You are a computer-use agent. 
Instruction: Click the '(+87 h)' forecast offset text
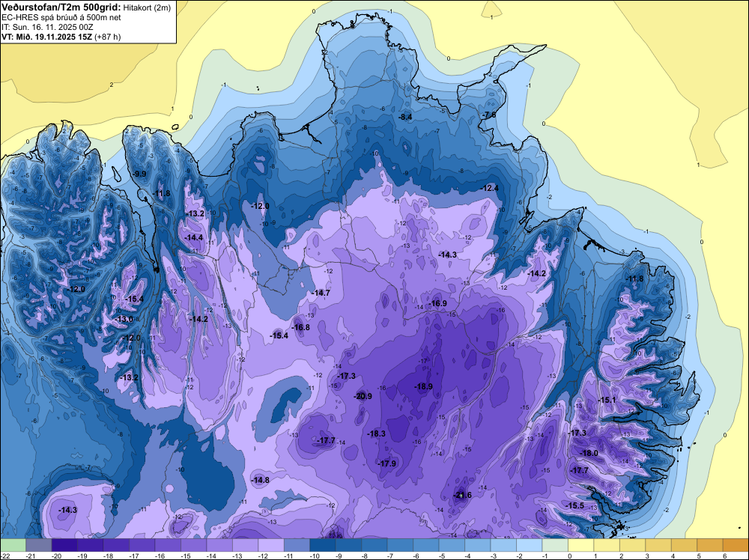[x=107, y=37]
